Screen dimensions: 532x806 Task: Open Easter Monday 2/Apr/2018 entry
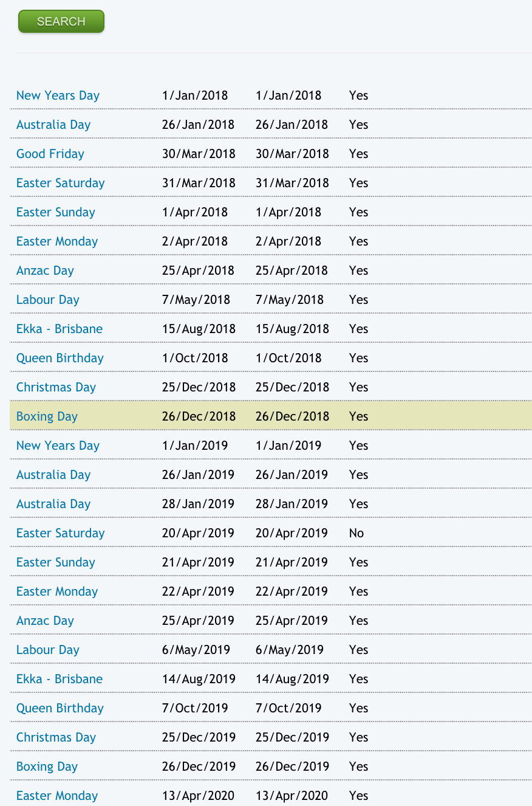point(57,241)
